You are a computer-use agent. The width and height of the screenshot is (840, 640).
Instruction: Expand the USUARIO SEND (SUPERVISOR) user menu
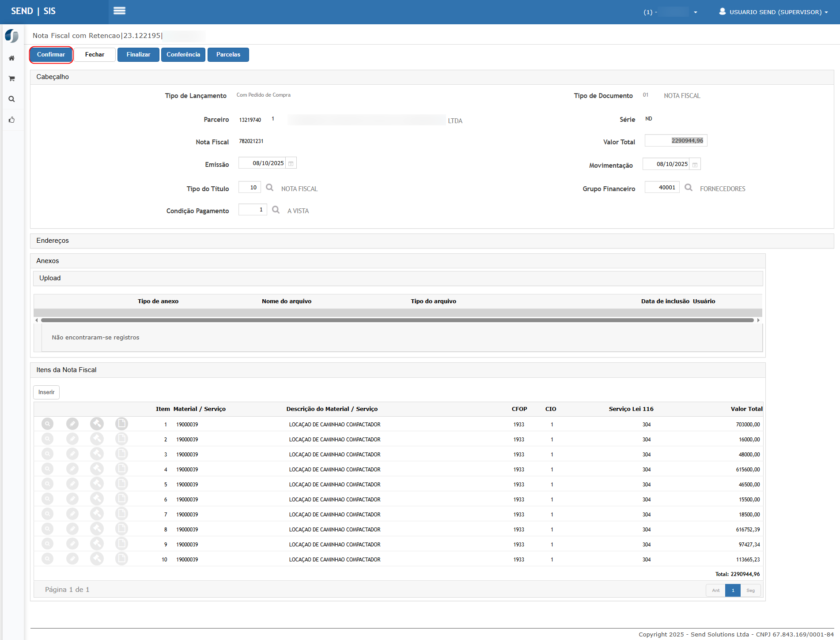coord(774,12)
